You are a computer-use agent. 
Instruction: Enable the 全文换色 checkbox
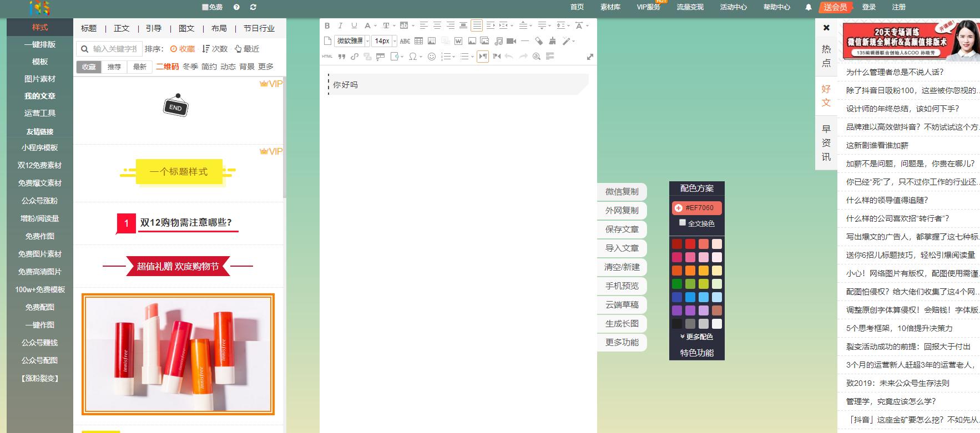(683, 223)
